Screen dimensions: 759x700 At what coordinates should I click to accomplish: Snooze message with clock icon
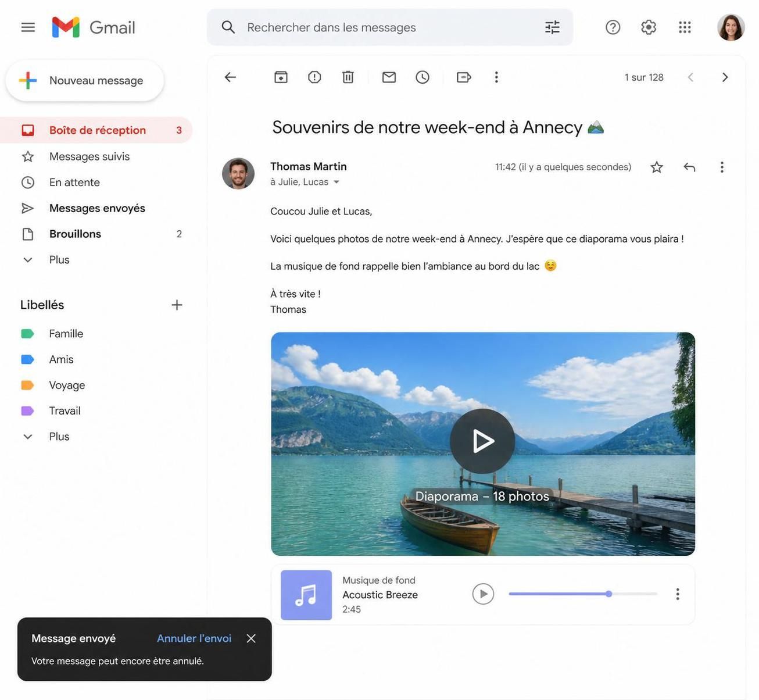point(423,77)
